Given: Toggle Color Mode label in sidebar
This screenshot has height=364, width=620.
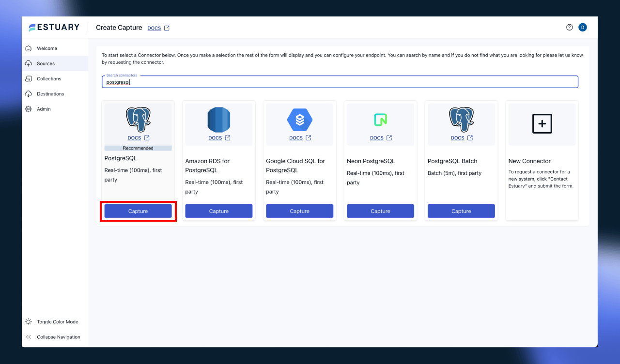Looking at the screenshot, I should point(58,322).
